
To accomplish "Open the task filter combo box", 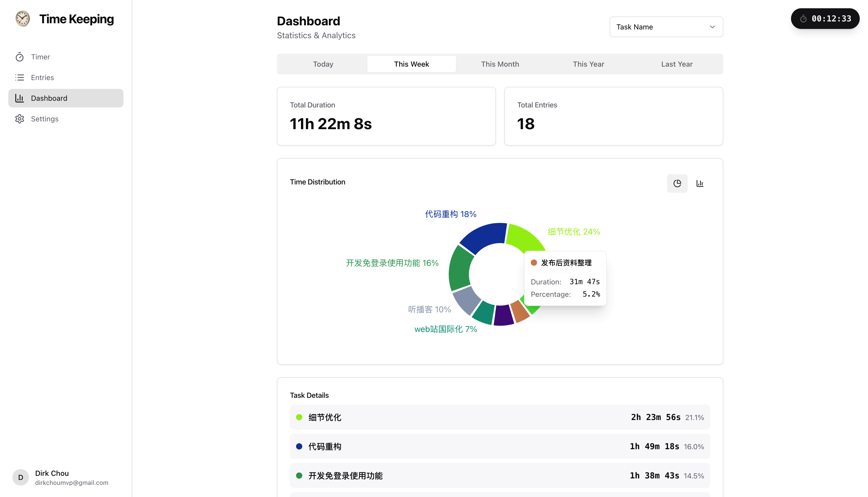I will point(665,27).
